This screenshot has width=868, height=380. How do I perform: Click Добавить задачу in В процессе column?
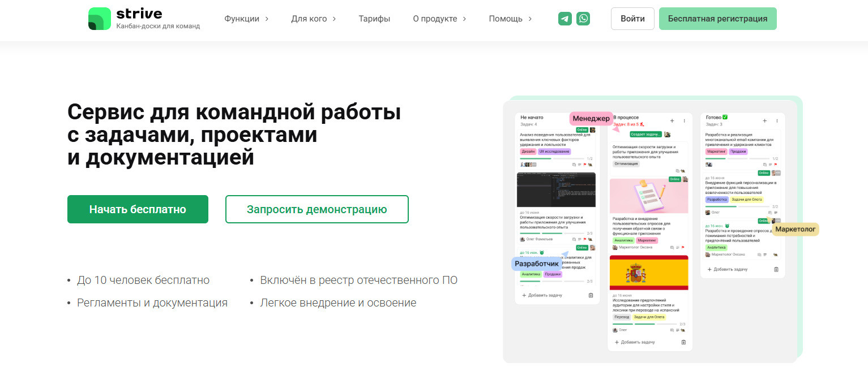pos(635,342)
